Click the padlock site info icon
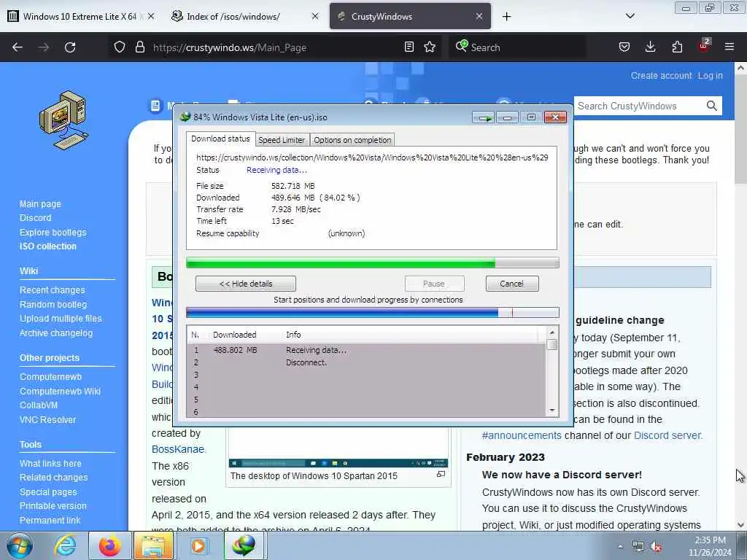747x560 pixels. (139, 47)
